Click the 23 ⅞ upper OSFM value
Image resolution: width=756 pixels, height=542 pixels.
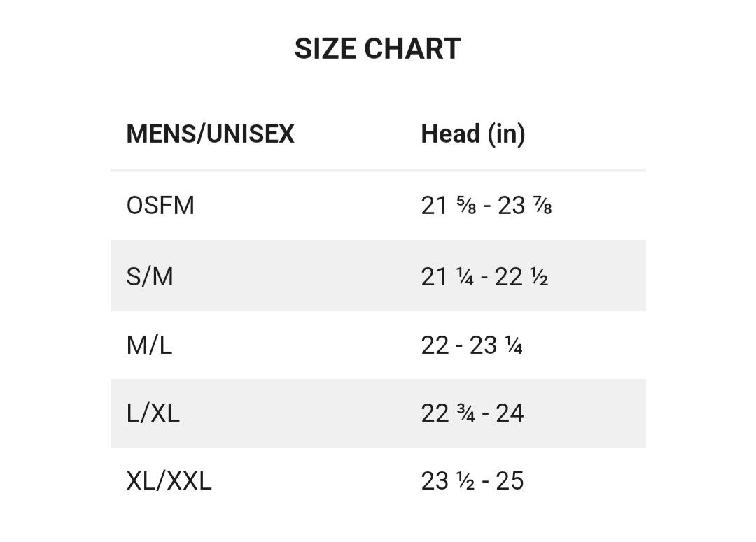pyautogui.click(x=524, y=206)
